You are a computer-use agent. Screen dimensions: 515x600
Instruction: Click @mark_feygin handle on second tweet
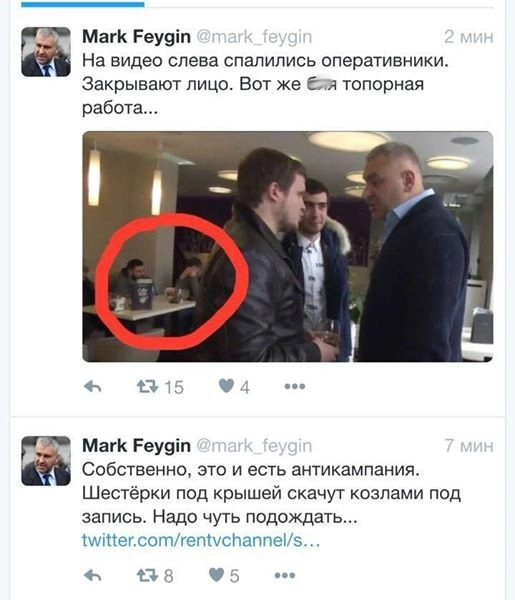254,446
